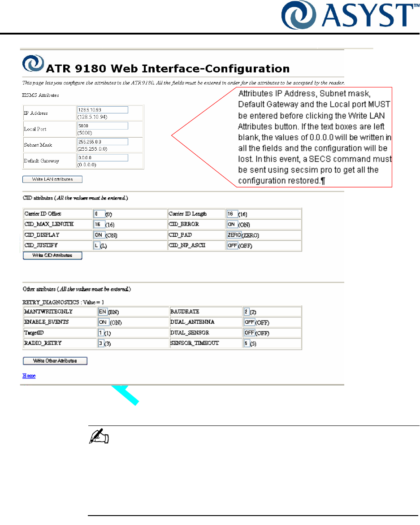Select the MANTWRITEONLY value field
This screenshot has height=525, width=420.
(102, 312)
